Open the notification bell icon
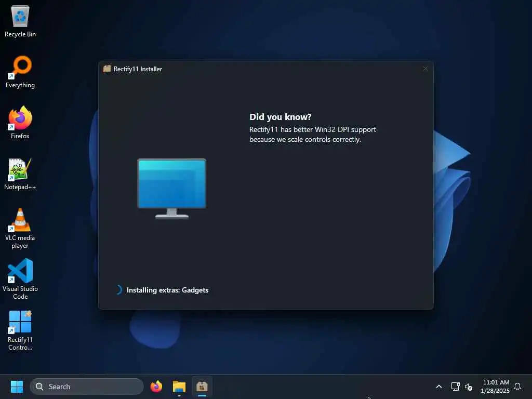The image size is (532, 399). 517,387
